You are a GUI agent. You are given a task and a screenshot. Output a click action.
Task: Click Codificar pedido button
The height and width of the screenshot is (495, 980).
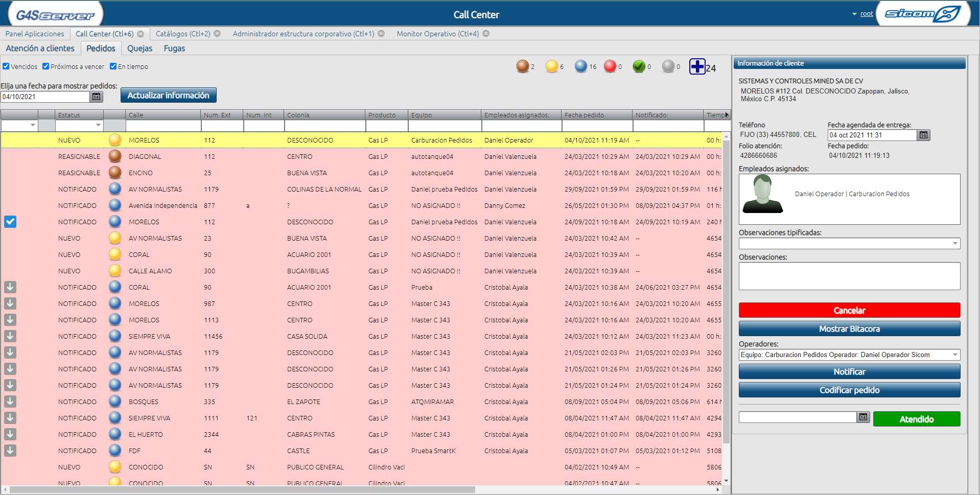(849, 390)
